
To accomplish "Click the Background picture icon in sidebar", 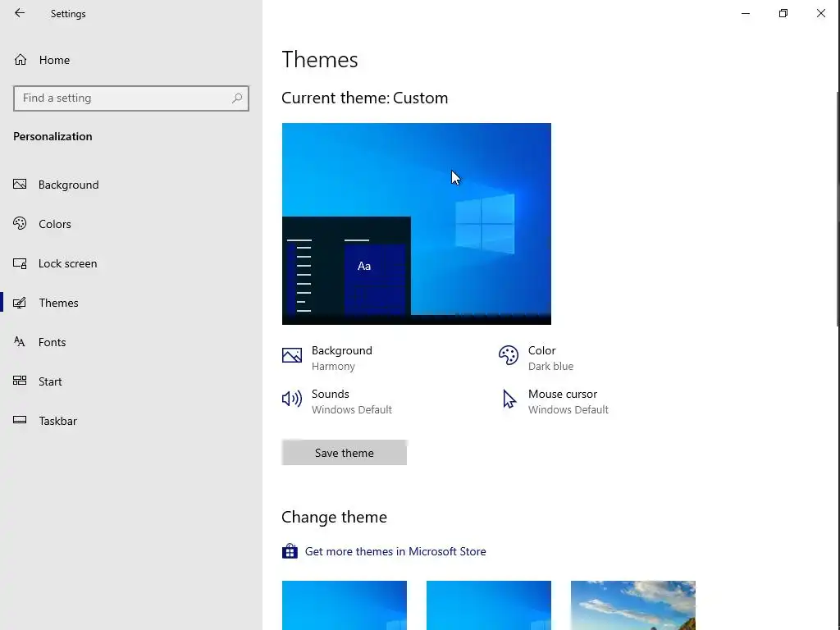I will click(x=20, y=185).
